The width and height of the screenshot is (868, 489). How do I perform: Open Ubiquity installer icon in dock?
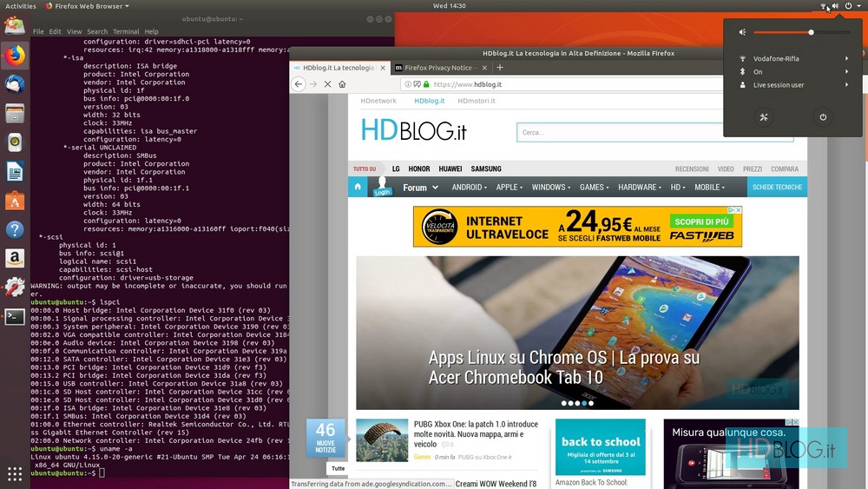15,25
